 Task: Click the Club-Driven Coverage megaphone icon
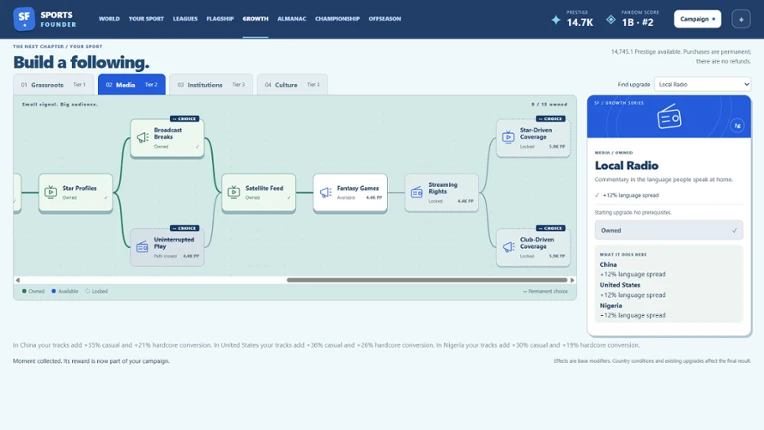pos(508,247)
